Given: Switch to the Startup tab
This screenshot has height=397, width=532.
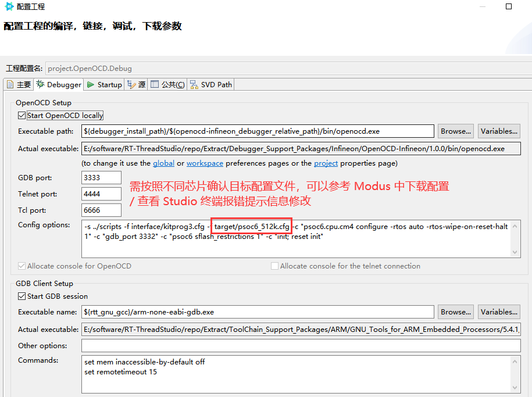Looking at the screenshot, I should click(109, 85).
